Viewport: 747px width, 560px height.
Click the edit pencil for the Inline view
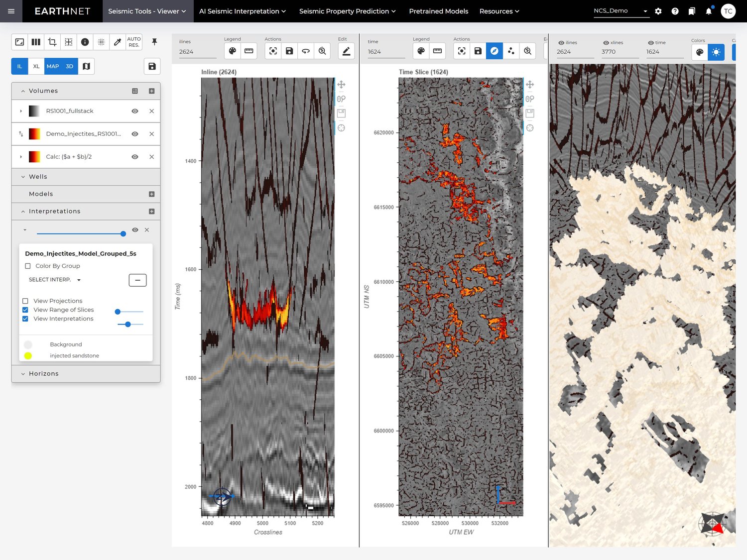pyautogui.click(x=346, y=51)
